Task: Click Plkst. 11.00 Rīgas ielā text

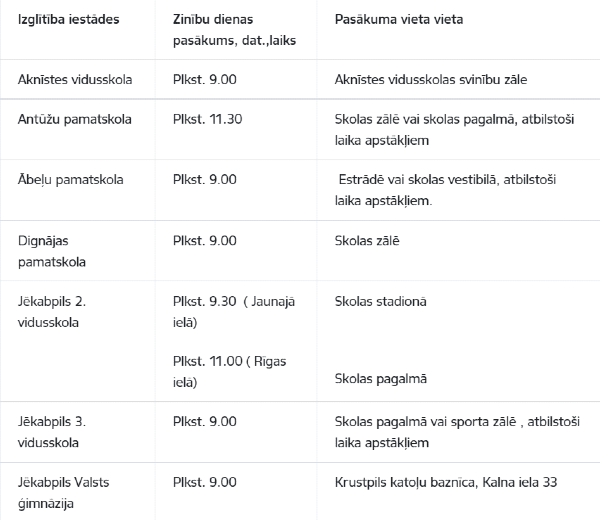Action: 230,372
